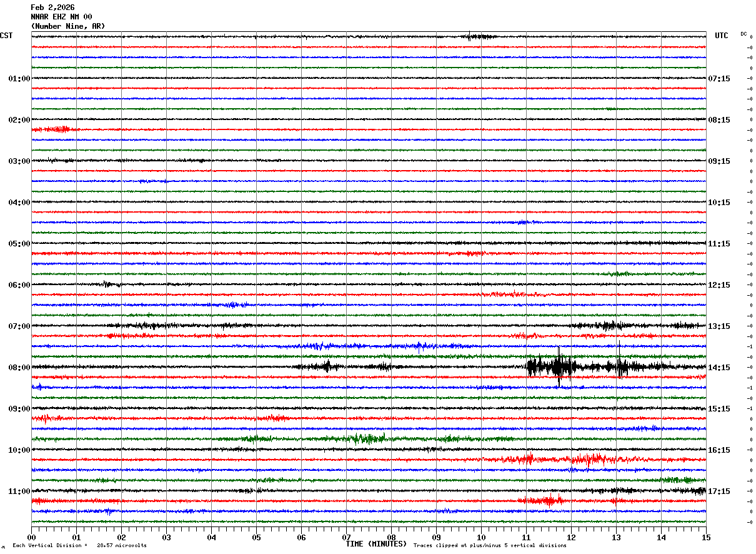The height and width of the screenshot is (554, 756).
Task: Click the vertical division microvolts note
Action: 79,545
